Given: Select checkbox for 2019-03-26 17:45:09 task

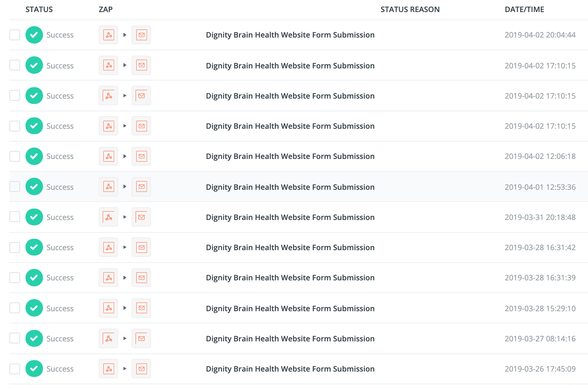Looking at the screenshot, I should (15, 369).
